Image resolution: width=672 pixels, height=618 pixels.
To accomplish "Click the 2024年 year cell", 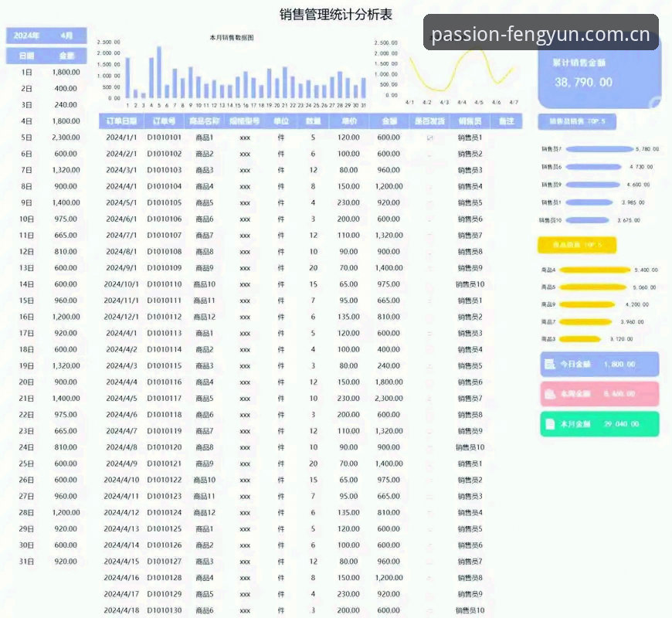I will (26, 36).
